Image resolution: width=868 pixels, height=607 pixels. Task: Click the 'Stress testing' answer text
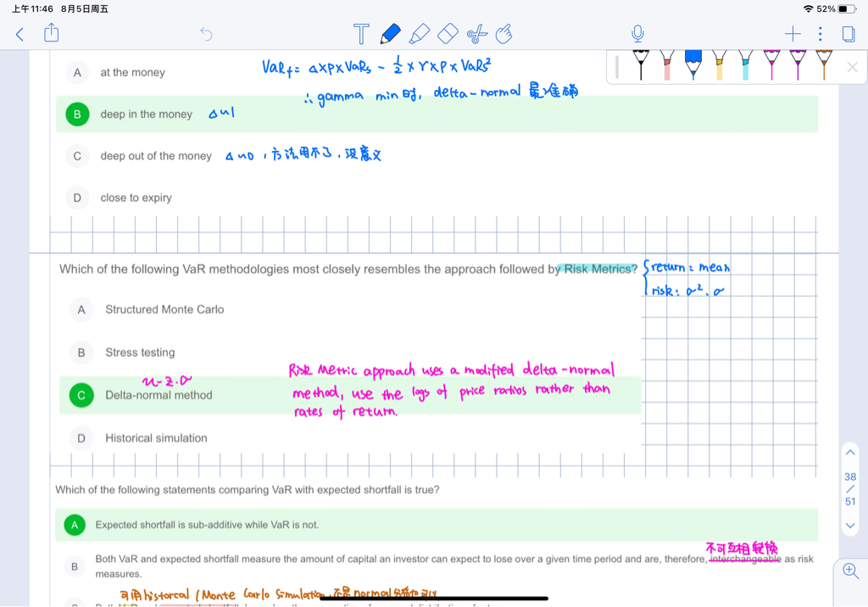[140, 353]
